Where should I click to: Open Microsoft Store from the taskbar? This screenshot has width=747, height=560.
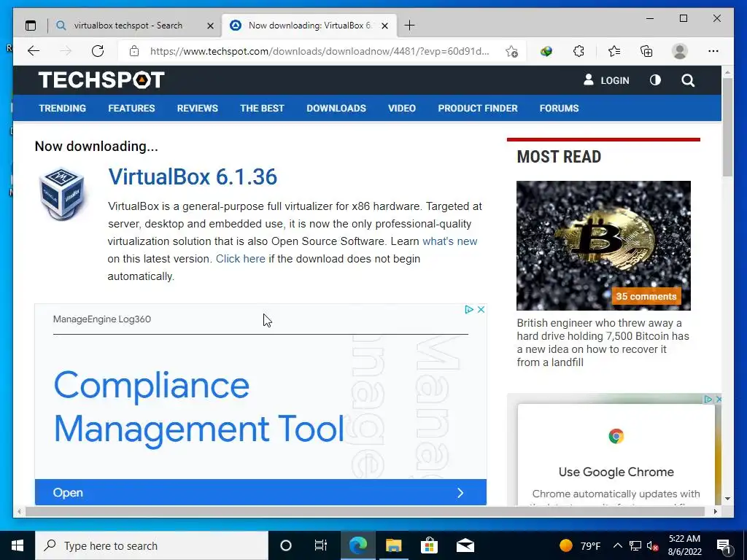click(429, 545)
